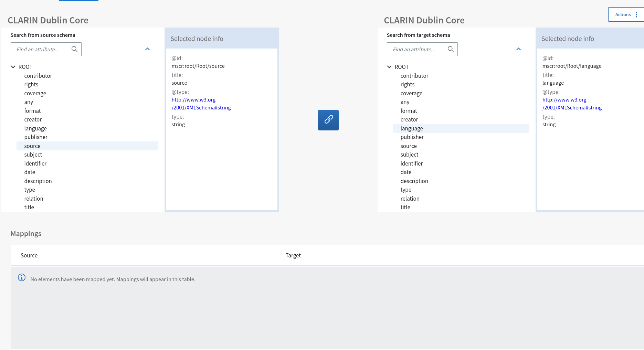The image size is (644, 350).
Task: Select subject in the source schema tree
Action: click(x=33, y=155)
